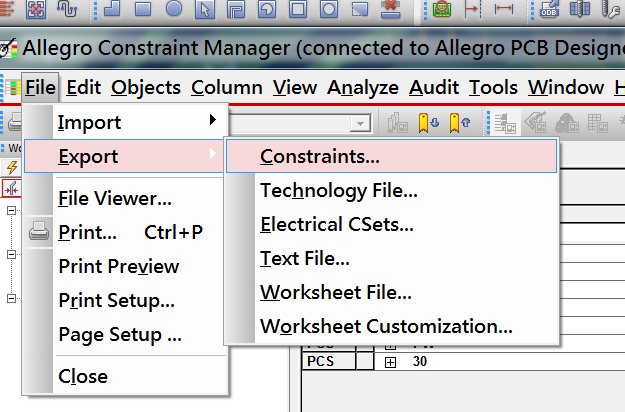Image resolution: width=625 pixels, height=412 pixels.
Task: Click the lightning bolt Electrical icon
Action: pos(12,167)
